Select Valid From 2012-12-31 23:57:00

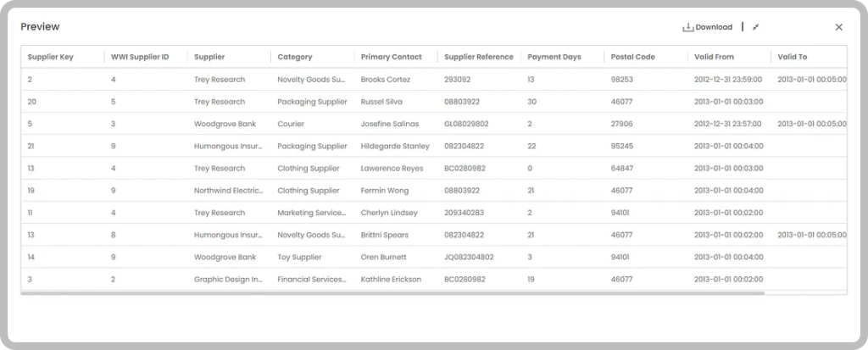click(728, 124)
